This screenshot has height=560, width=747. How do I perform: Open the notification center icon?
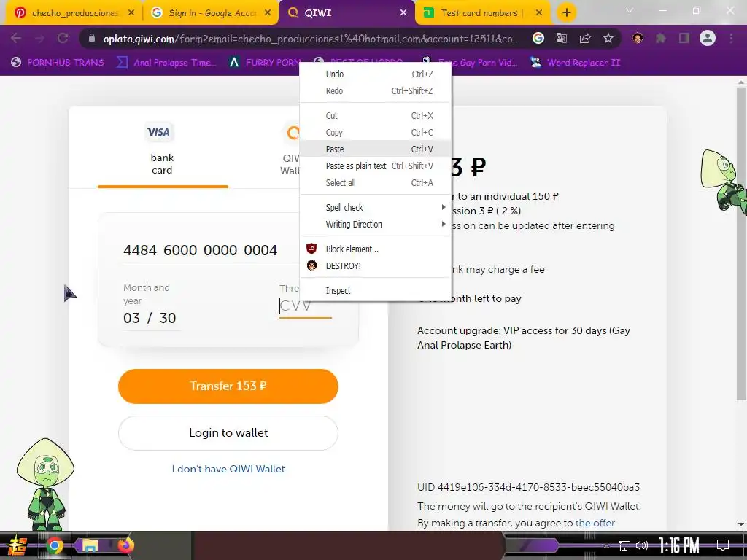[x=723, y=545]
